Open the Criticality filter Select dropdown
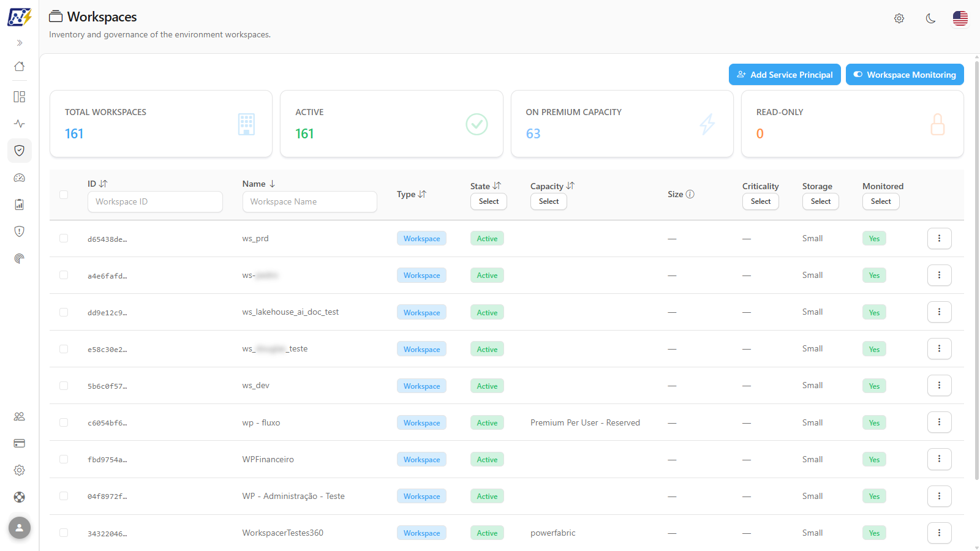 [x=761, y=201]
